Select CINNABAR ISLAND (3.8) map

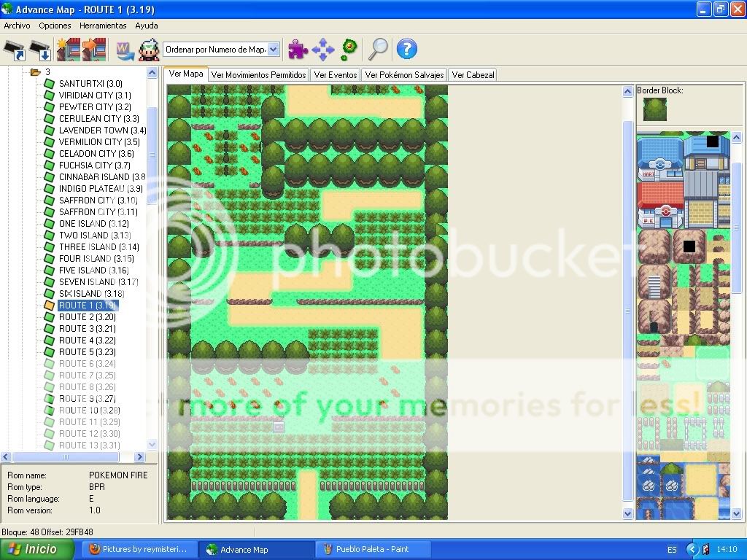click(102, 177)
